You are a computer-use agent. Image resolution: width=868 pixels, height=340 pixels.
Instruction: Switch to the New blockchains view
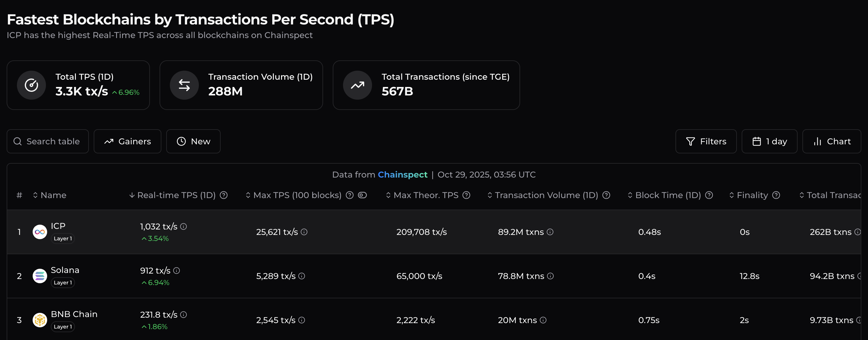tap(193, 141)
